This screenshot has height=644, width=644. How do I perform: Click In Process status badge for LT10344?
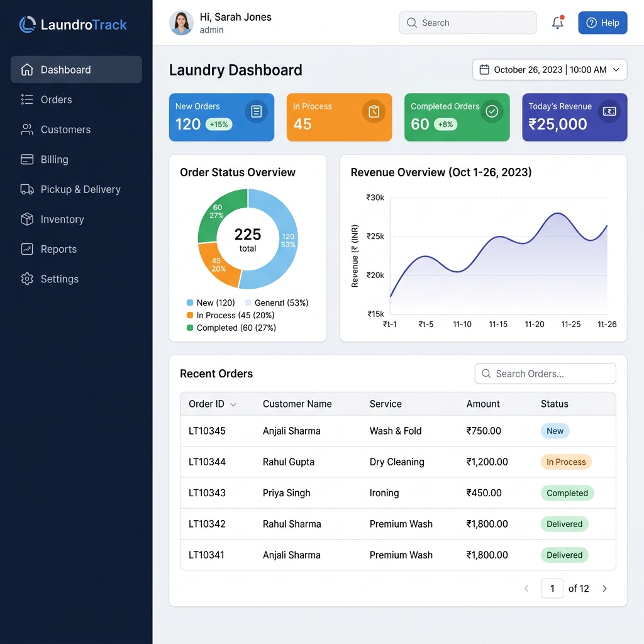[566, 462]
